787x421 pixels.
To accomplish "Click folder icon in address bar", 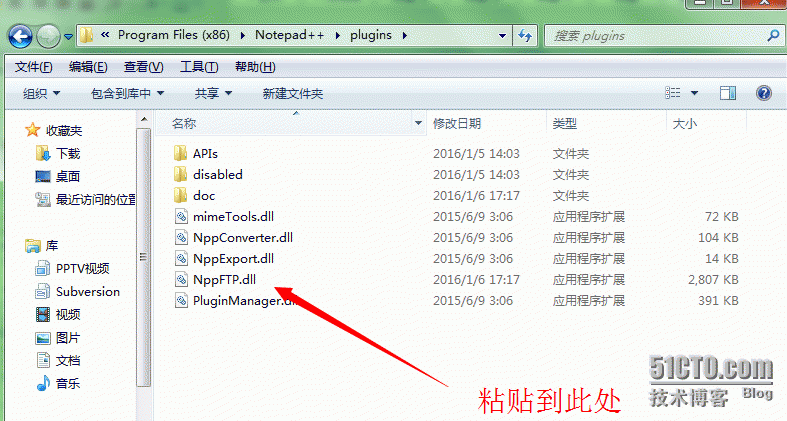I will pos(87,35).
